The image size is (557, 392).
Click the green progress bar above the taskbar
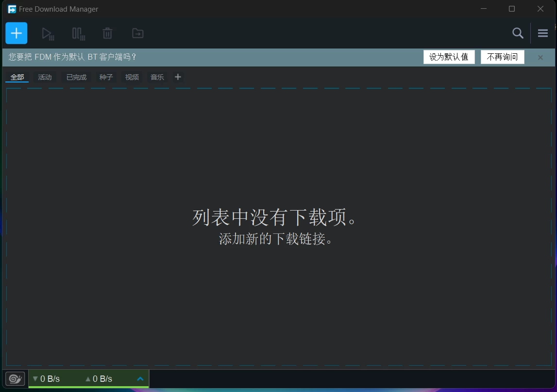87,387
